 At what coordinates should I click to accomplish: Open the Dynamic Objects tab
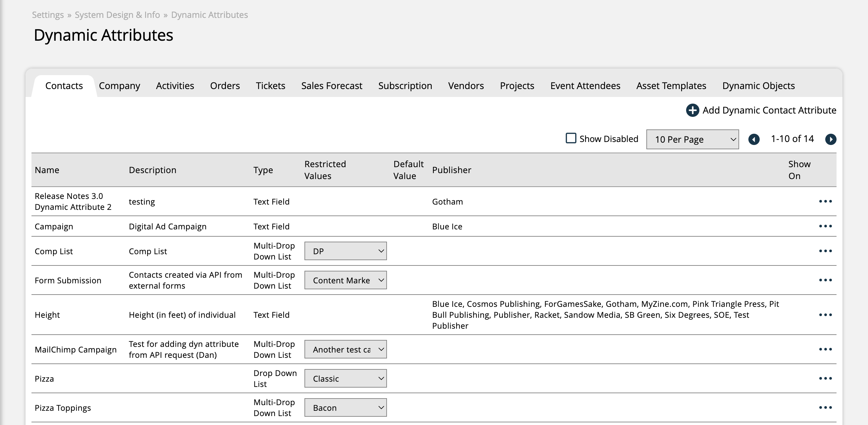coord(758,86)
